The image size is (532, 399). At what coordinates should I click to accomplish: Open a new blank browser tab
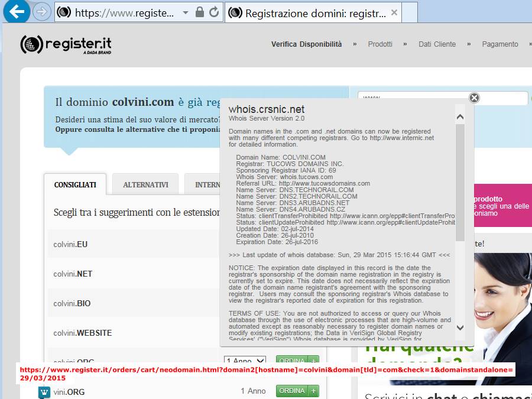[410, 12]
